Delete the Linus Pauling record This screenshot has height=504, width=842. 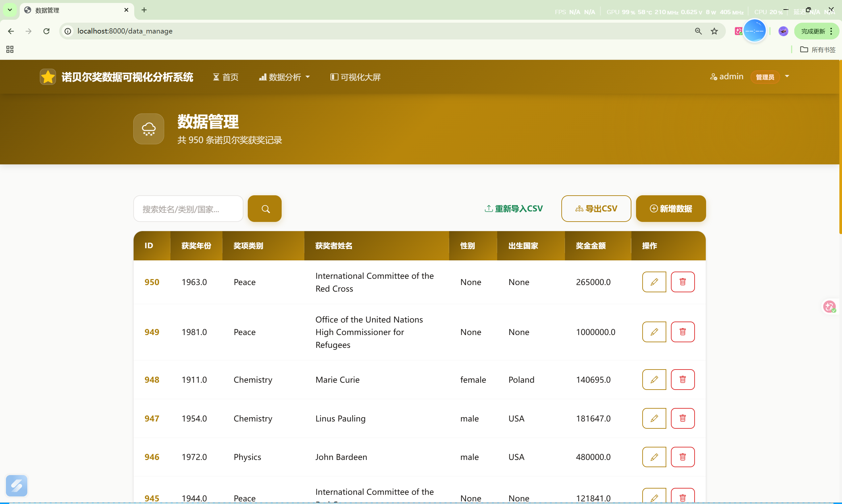682,418
